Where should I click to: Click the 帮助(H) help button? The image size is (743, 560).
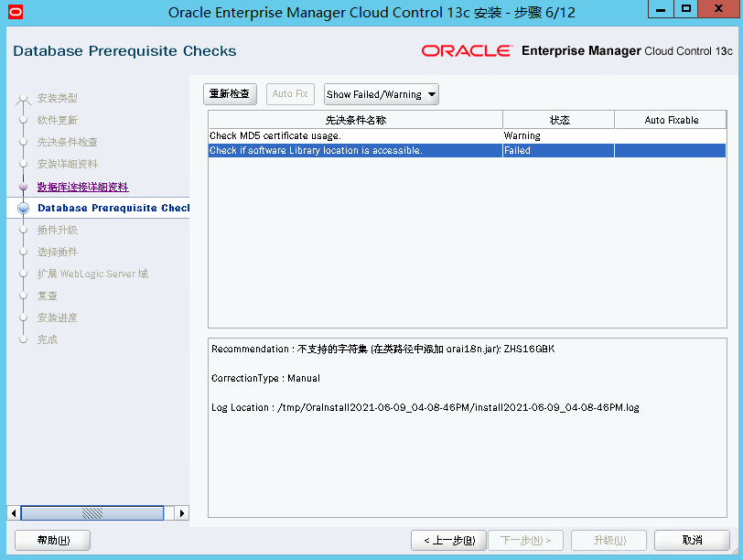pyautogui.click(x=52, y=540)
